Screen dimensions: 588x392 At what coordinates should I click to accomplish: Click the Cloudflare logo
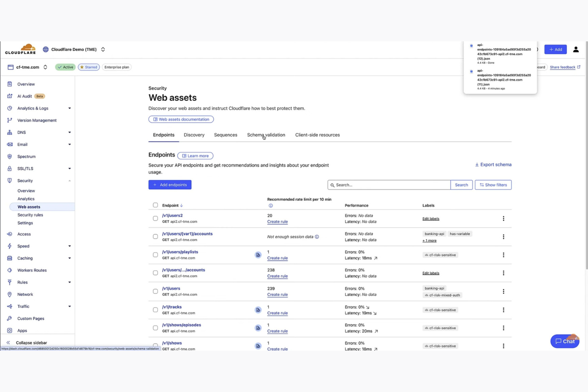[20, 49]
